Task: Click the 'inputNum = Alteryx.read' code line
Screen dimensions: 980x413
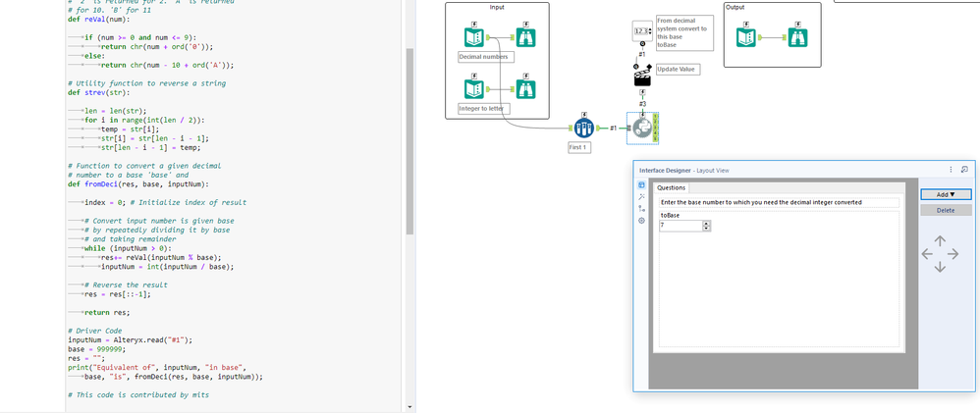Action: pos(130,339)
